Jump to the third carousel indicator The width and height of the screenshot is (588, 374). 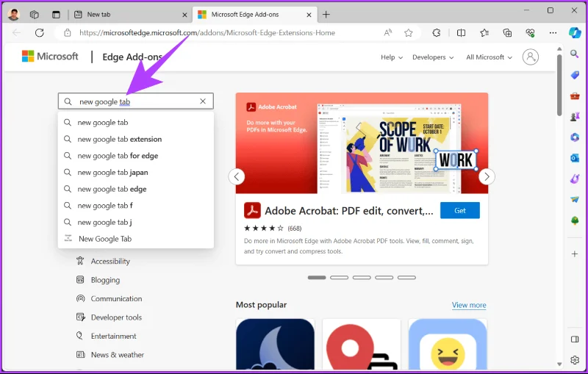[362, 278]
